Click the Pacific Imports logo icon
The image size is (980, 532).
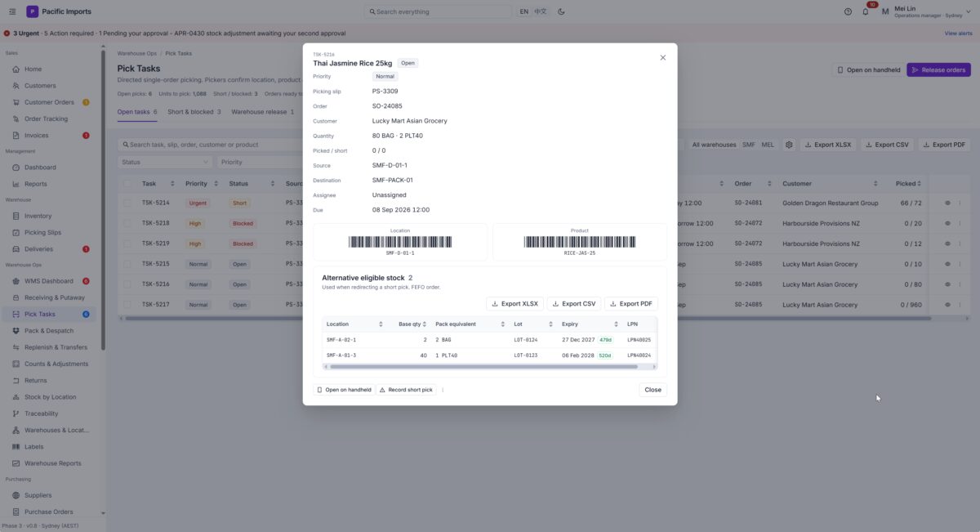pyautogui.click(x=32, y=11)
